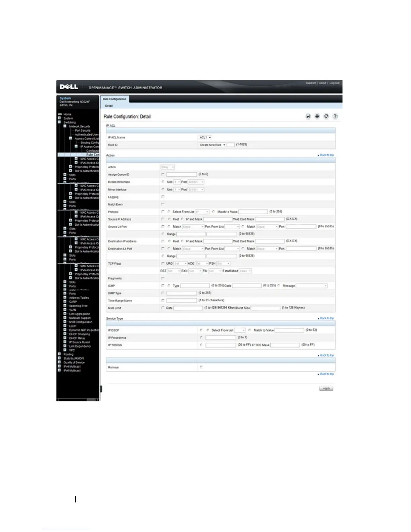Select the Detail sub-tab

pyautogui.click(x=109, y=106)
